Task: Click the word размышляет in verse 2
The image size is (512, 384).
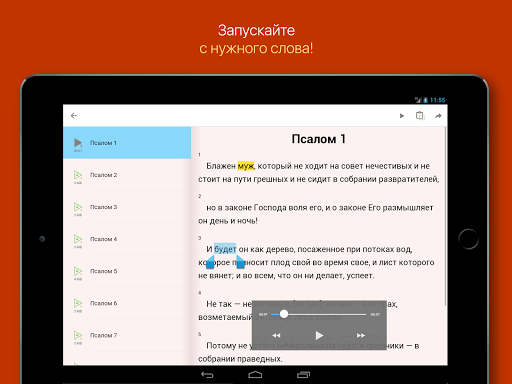Action: tap(408, 208)
